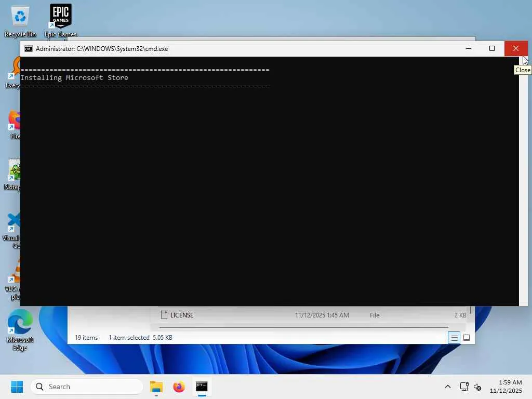Click the LICENSE file icon in Explorer

pyautogui.click(x=164, y=315)
